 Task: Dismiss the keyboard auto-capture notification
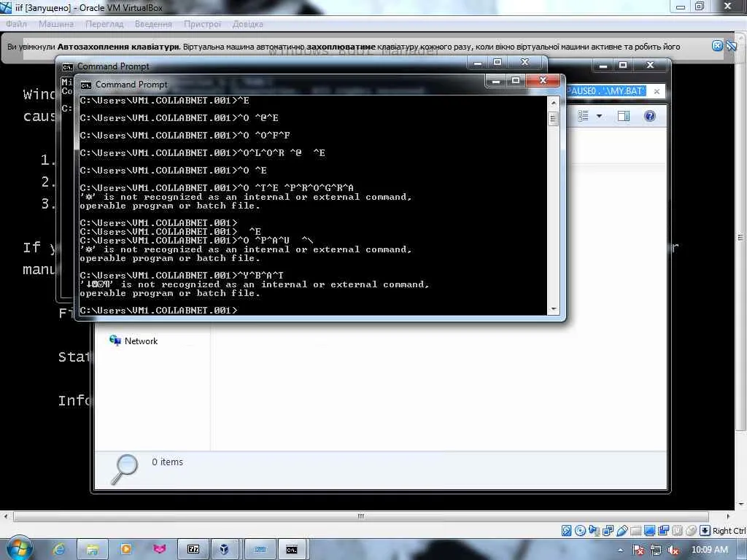point(718,46)
